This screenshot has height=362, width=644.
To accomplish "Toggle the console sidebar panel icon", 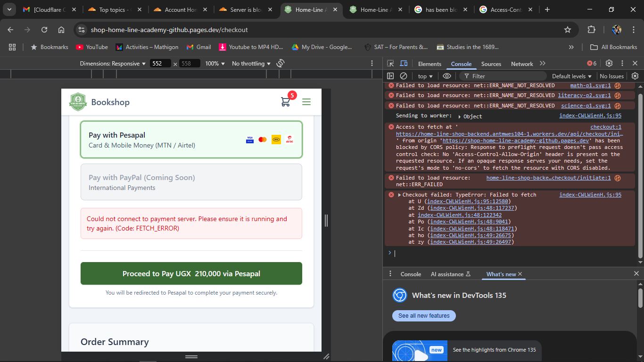I will pyautogui.click(x=390, y=76).
